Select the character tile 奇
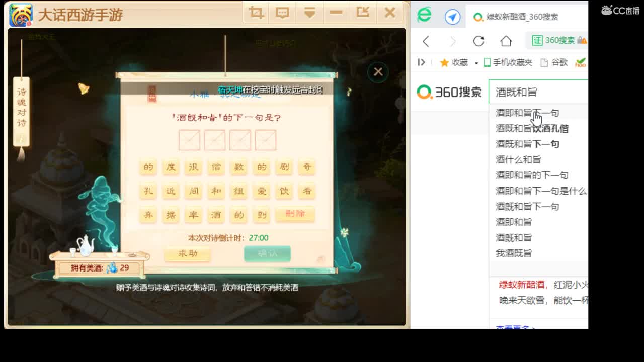The height and width of the screenshot is (362, 644). [307, 167]
